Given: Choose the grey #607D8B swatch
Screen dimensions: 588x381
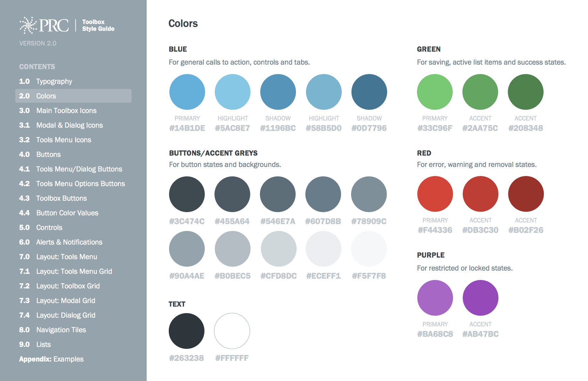Looking at the screenshot, I should pos(323,194).
